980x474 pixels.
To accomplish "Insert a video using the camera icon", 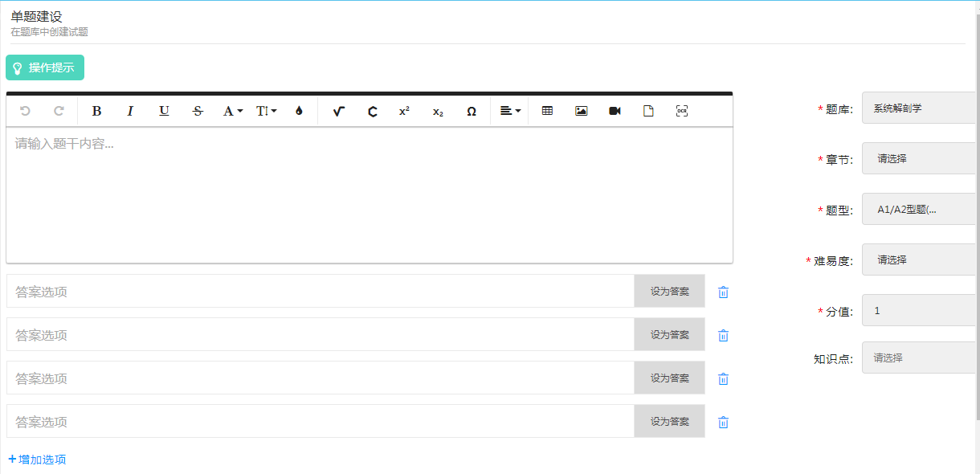I will (x=615, y=112).
